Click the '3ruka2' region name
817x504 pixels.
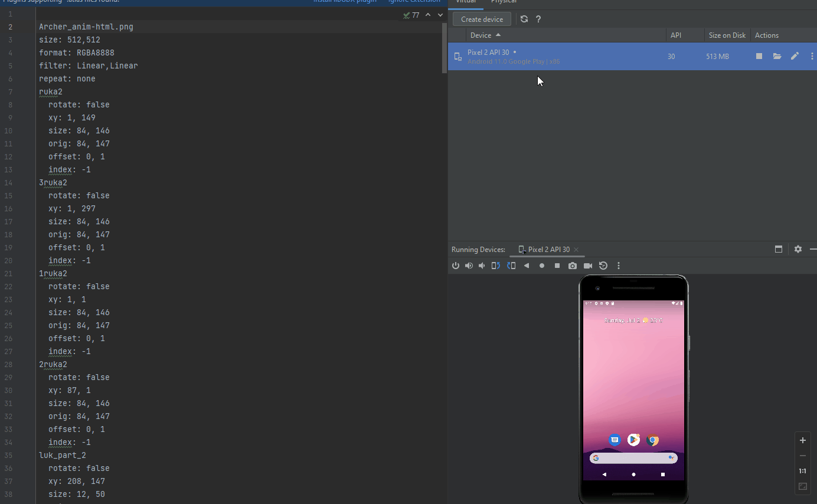[x=53, y=183]
